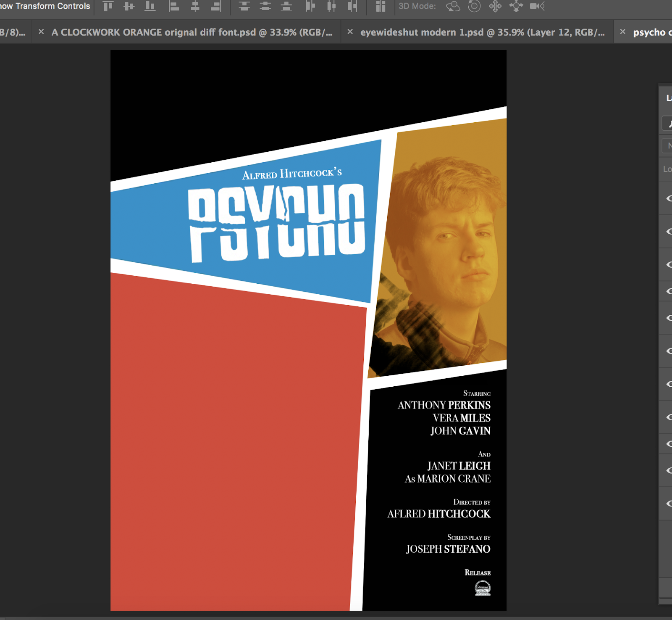Select the 3D zoom camera icon
The width and height of the screenshot is (672, 620).
click(537, 6)
